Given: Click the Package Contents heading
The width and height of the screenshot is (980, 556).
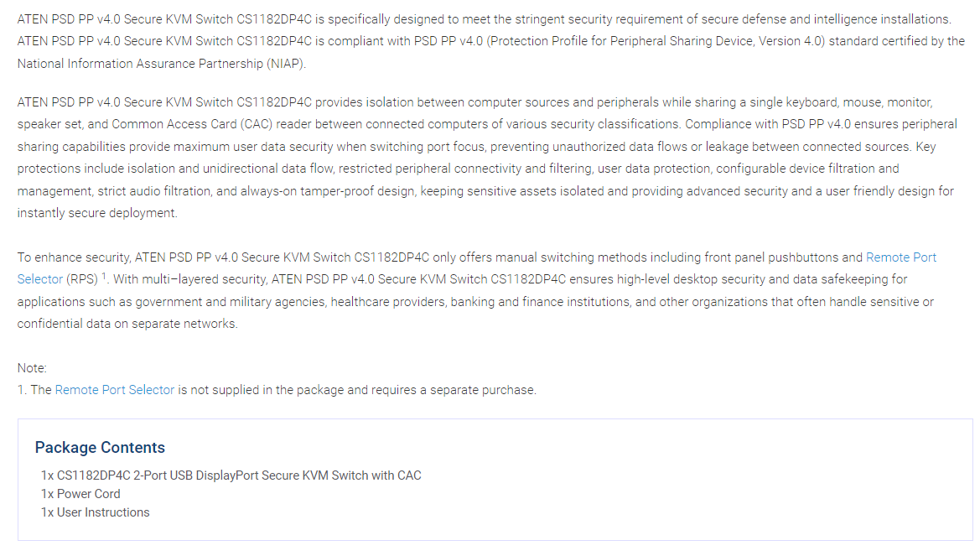Looking at the screenshot, I should tap(100, 448).
